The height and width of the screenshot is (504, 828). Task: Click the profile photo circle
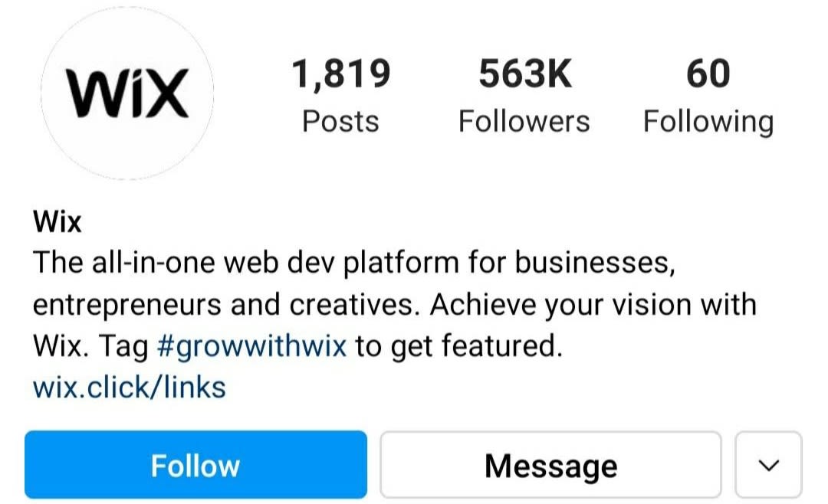click(128, 92)
